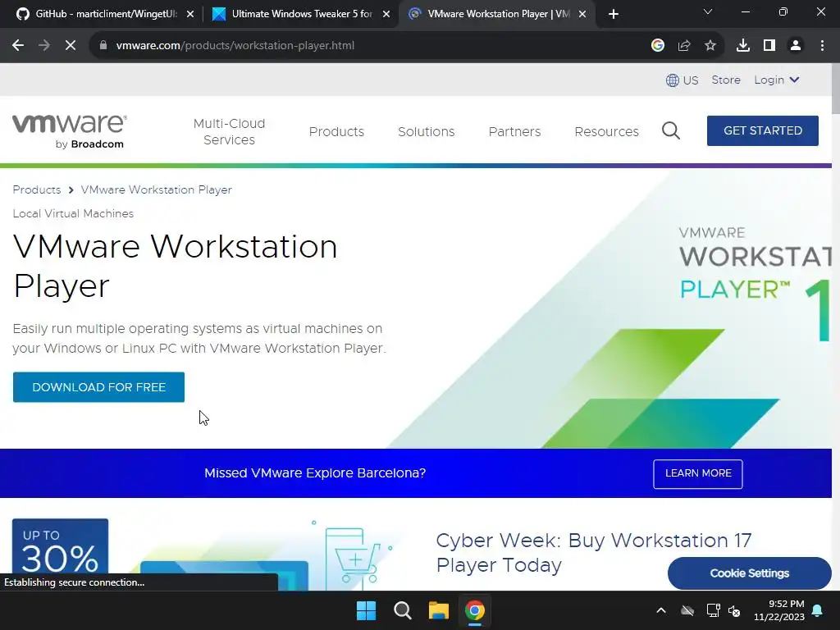
Task: Open the Chrome profile avatar
Action: (796, 46)
